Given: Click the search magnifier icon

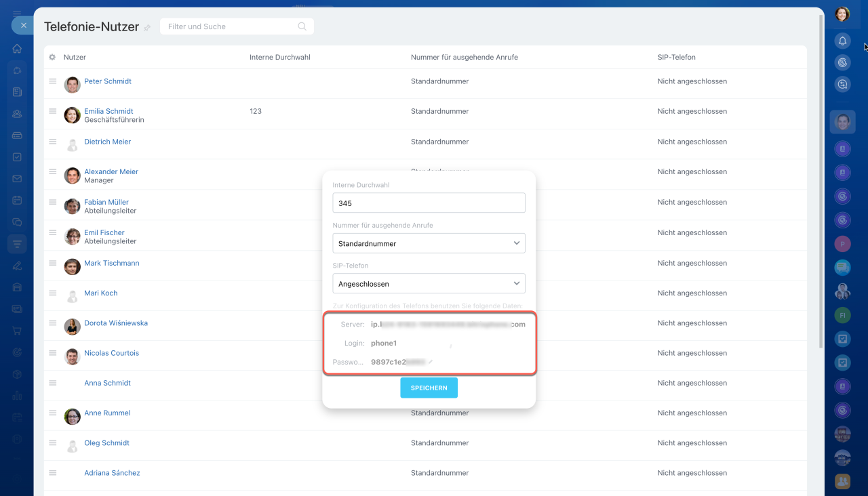Looking at the screenshot, I should pyautogui.click(x=302, y=26).
